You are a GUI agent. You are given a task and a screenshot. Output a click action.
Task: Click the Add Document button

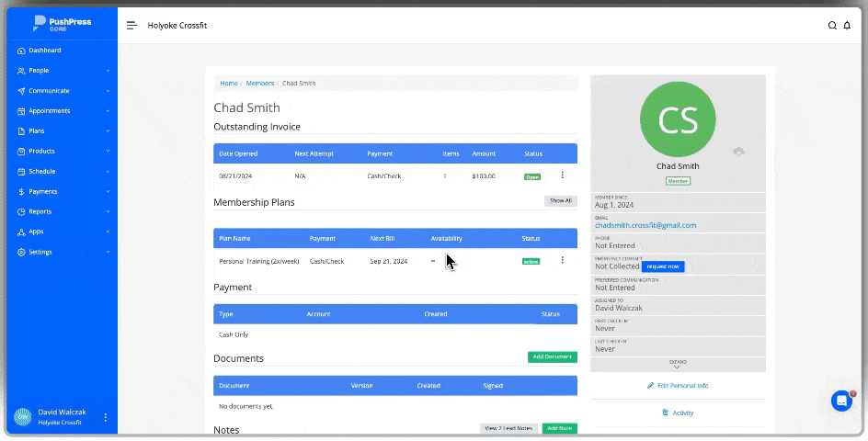pos(552,356)
